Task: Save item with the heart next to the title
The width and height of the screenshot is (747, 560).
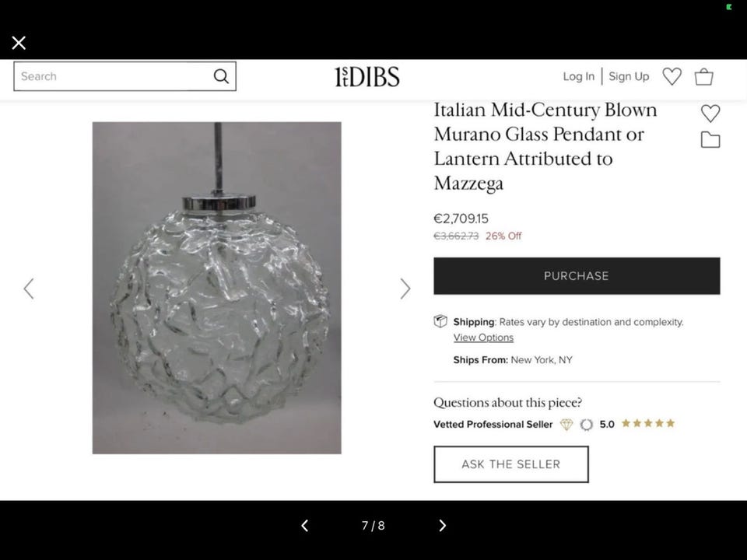Action: click(710, 114)
